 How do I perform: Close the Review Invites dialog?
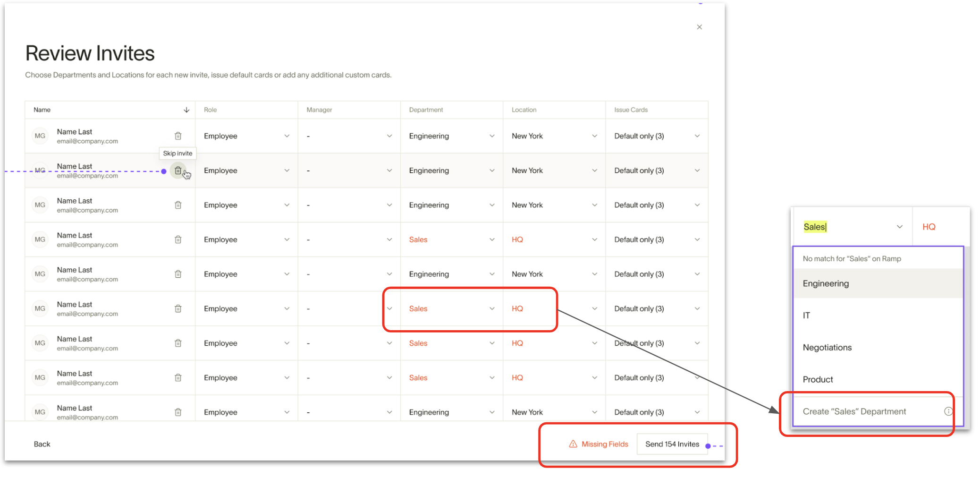click(699, 27)
